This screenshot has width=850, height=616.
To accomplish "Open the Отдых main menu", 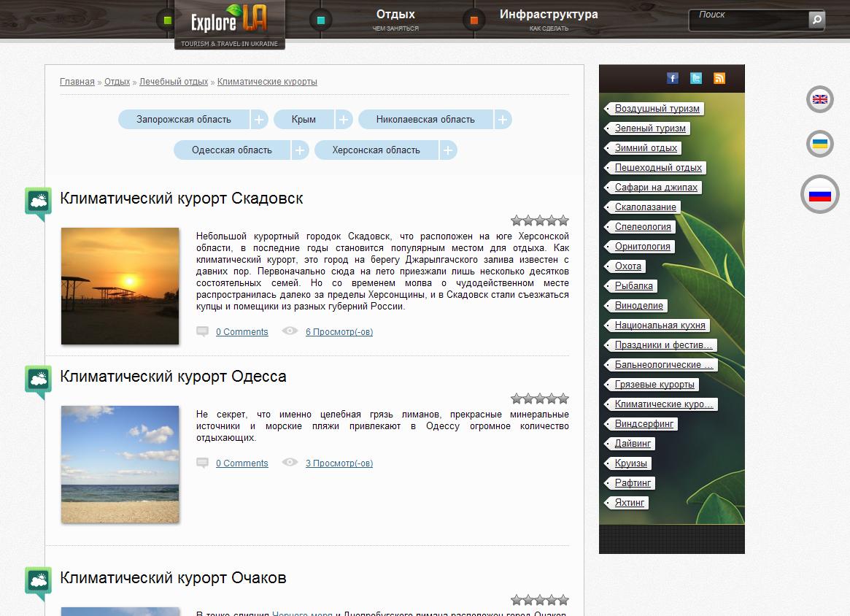I will 395,20.
